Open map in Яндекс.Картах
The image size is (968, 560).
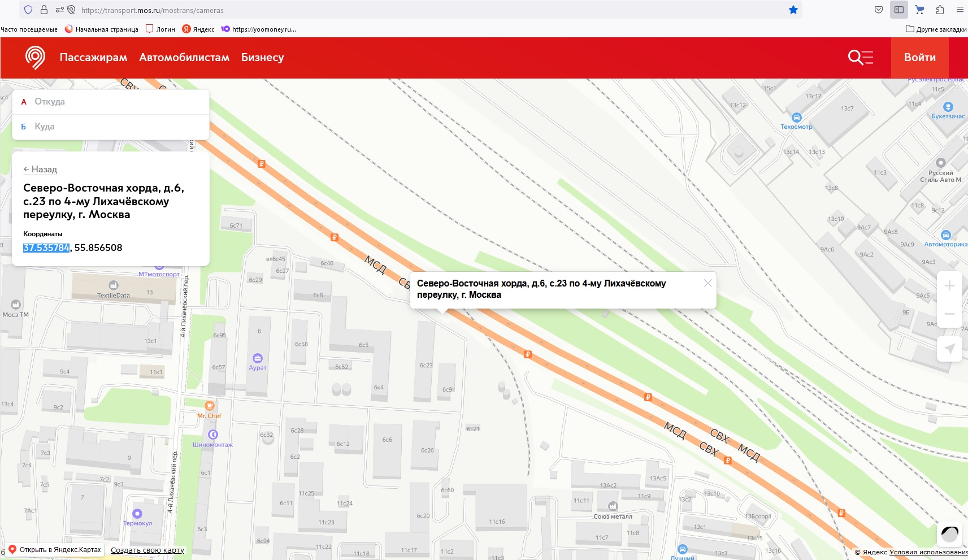55,550
